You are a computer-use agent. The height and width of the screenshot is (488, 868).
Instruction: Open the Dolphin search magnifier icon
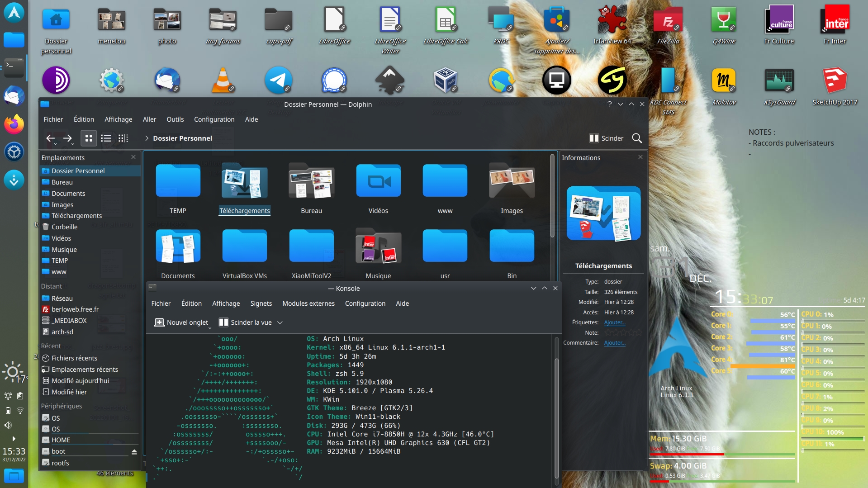click(x=637, y=138)
